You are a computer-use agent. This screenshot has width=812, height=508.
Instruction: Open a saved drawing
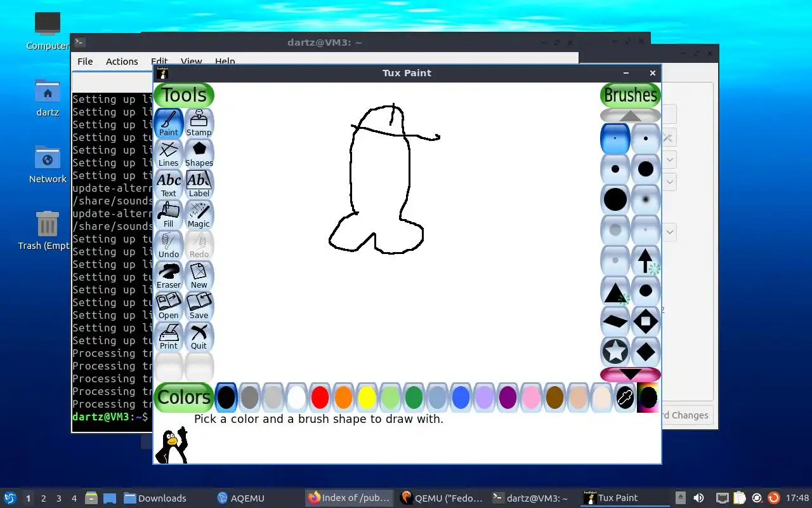click(169, 306)
